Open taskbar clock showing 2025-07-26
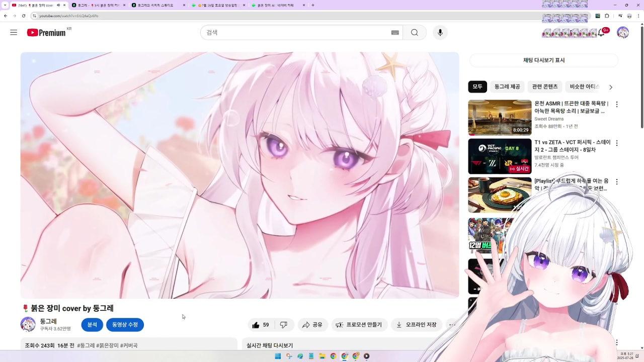 click(626, 356)
